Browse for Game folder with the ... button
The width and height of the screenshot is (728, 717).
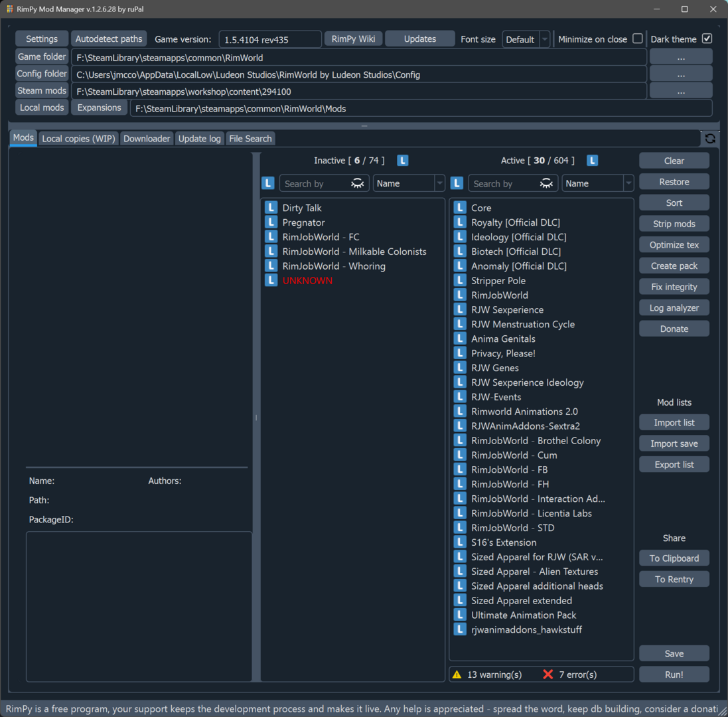pyautogui.click(x=681, y=57)
